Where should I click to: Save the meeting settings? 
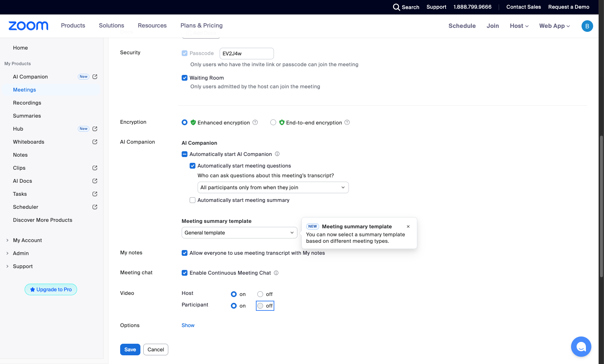[130, 350]
